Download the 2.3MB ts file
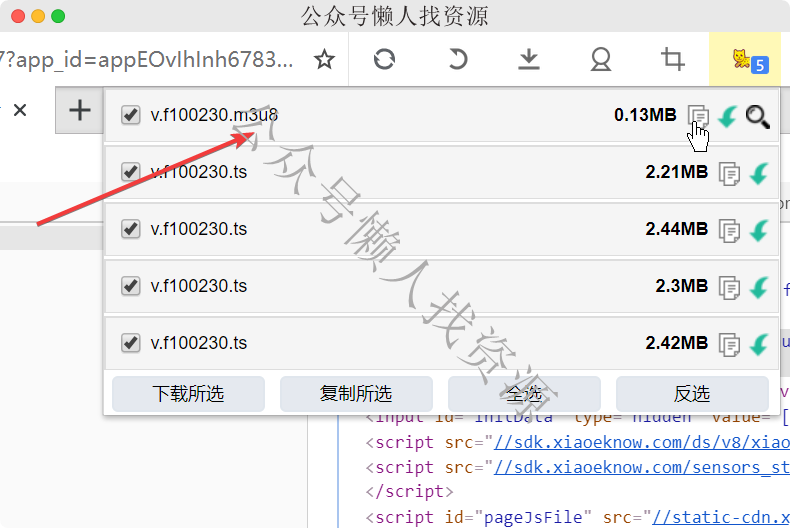Screen dimensions: 790x528 (x=759, y=287)
